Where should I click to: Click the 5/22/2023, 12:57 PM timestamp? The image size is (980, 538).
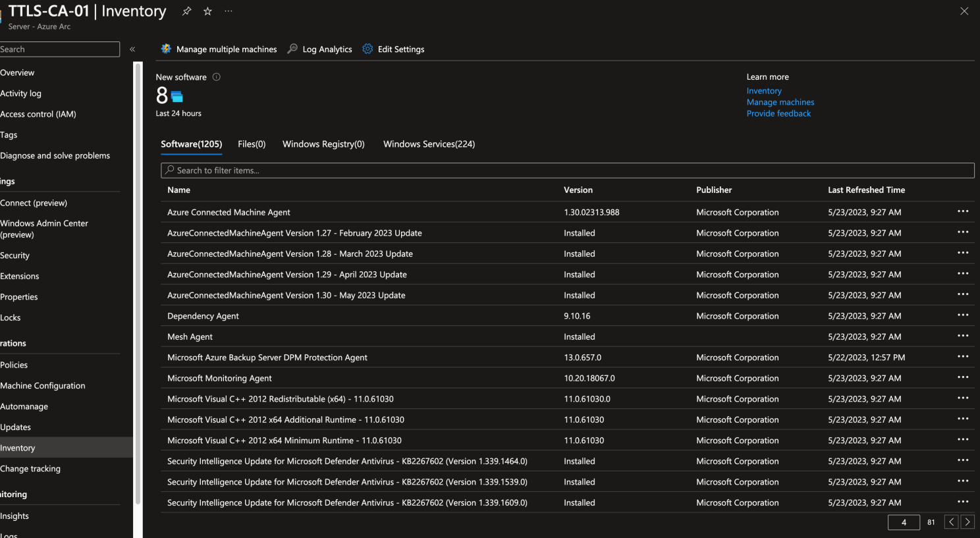point(866,358)
